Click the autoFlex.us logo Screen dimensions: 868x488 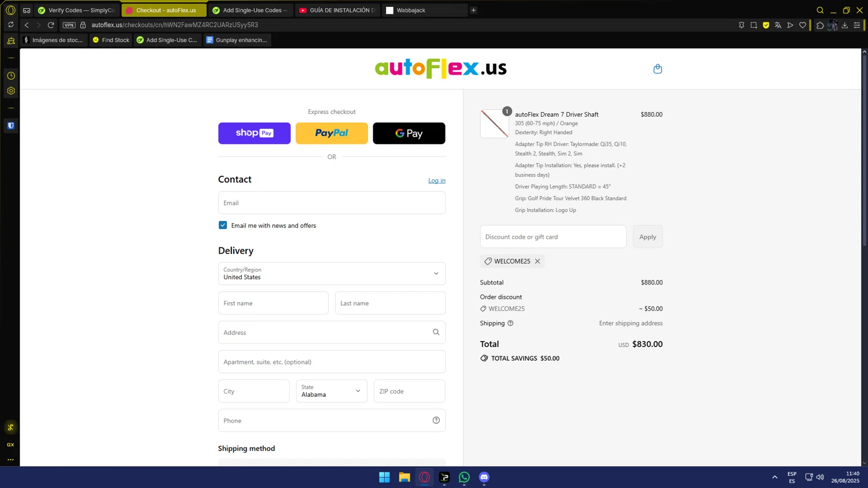click(x=441, y=68)
